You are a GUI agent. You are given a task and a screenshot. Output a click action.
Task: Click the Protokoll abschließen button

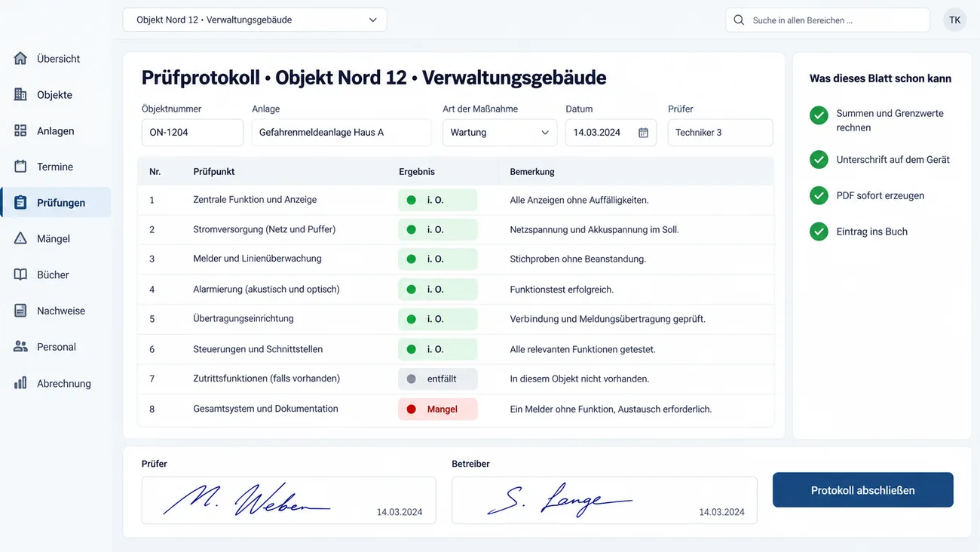(x=862, y=490)
